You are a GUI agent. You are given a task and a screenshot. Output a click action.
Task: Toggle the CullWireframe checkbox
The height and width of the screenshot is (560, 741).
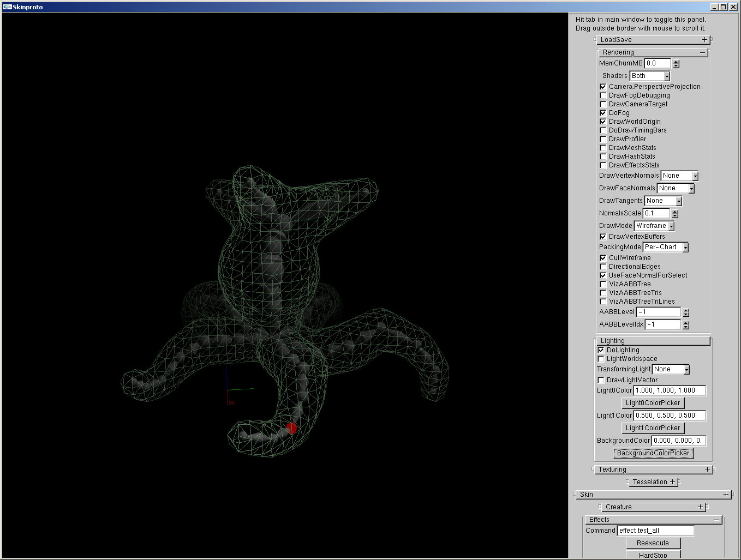(603, 258)
